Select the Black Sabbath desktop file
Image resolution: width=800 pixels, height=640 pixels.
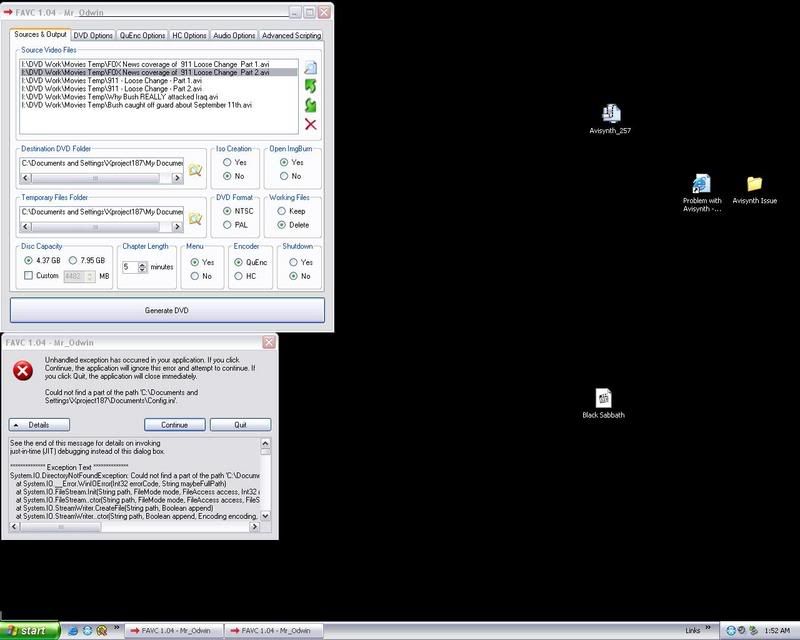click(603, 398)
